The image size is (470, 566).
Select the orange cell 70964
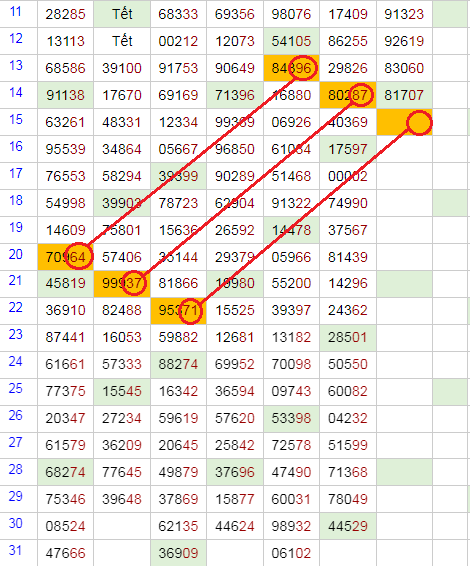[x=65, y=257]
